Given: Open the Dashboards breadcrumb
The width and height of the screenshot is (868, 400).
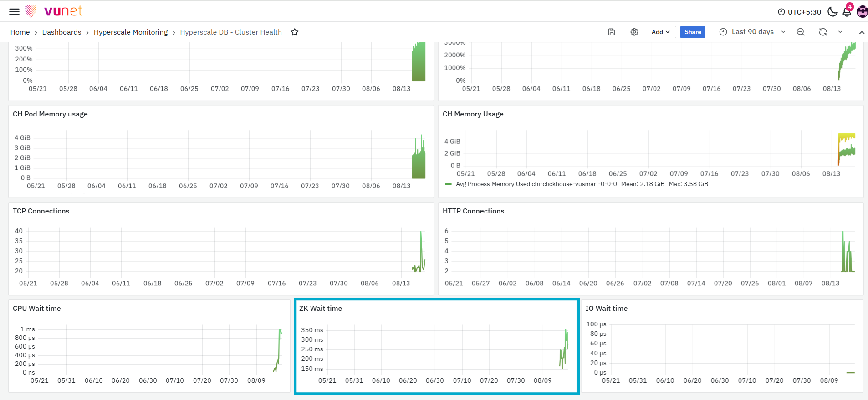Looking at the screenshot, I should 61,32.
